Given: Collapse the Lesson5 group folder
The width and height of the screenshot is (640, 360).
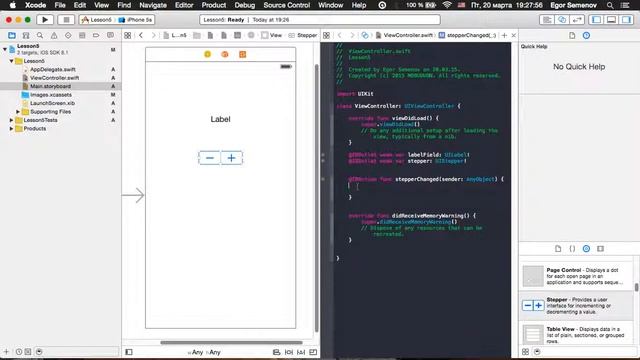Looking at the screenshot, I should [11, 61].
